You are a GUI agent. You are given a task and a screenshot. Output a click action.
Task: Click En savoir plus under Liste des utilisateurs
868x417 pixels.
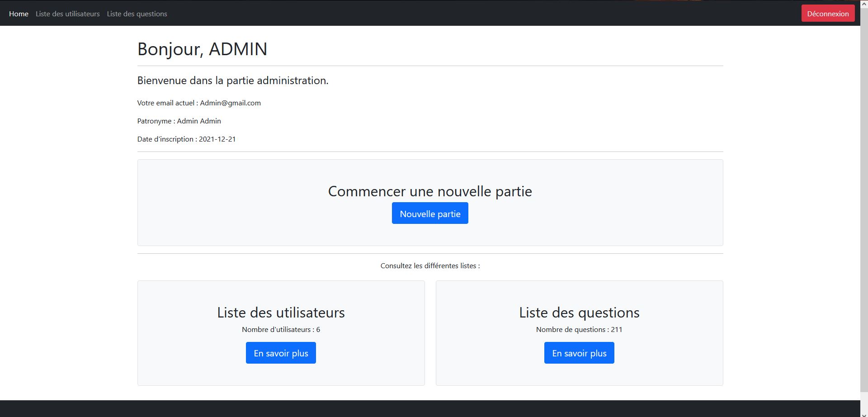(281, 353)
